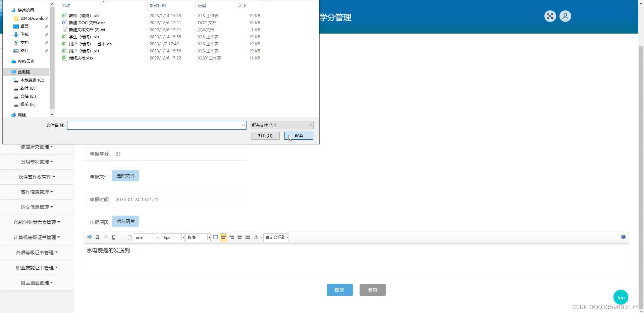The height and width of the screenshot is (313, 644).
Task: Click the 插入图片 button
Action: (x=125, y=221)
